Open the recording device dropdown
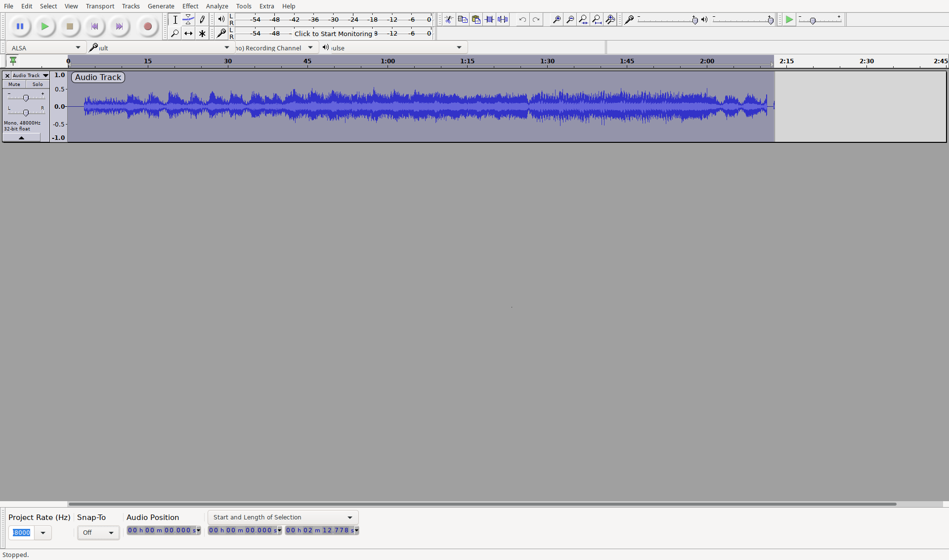The height and width of the screenshot is (560, 949). click(161, 48)
